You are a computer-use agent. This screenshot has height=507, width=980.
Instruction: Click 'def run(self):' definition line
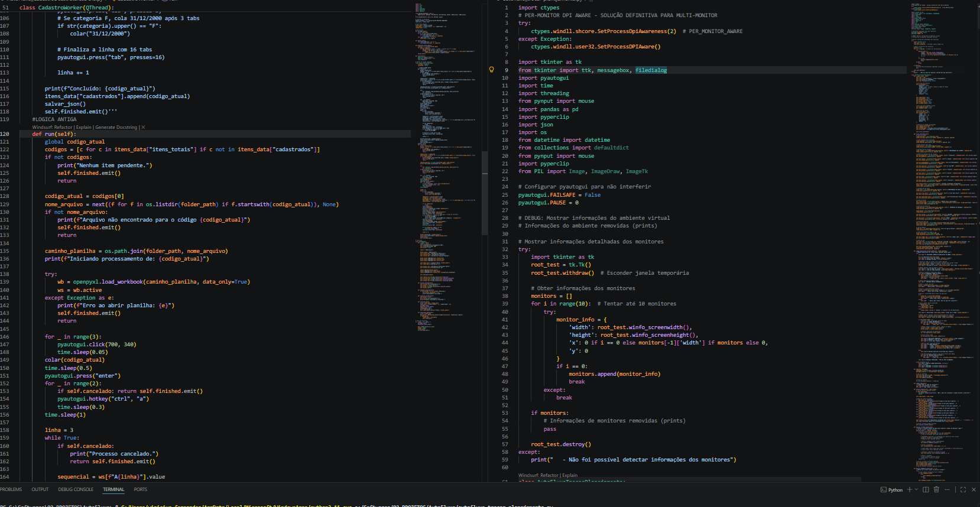click(54, 134)
